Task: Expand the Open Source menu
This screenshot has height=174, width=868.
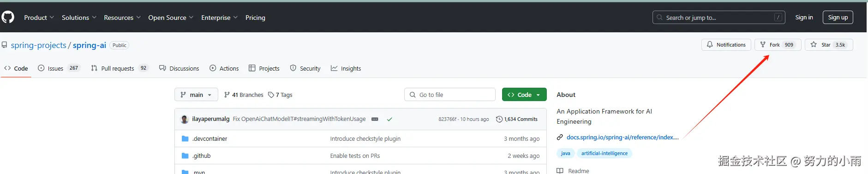Action: tap(171, 18)
